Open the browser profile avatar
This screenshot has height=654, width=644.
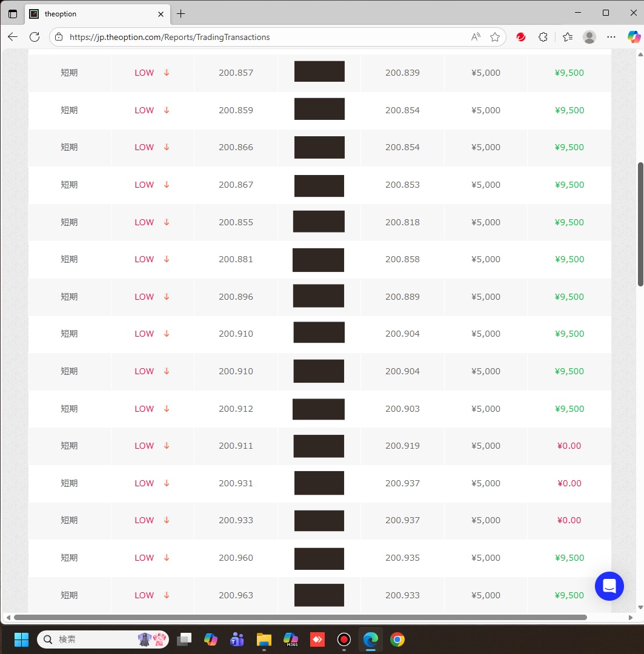pos(589,37)
